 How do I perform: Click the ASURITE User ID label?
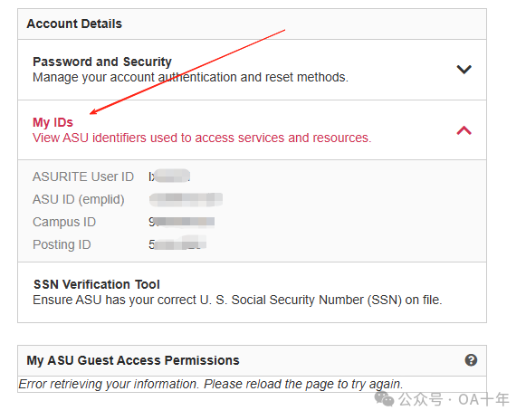[x=83, y=177]
